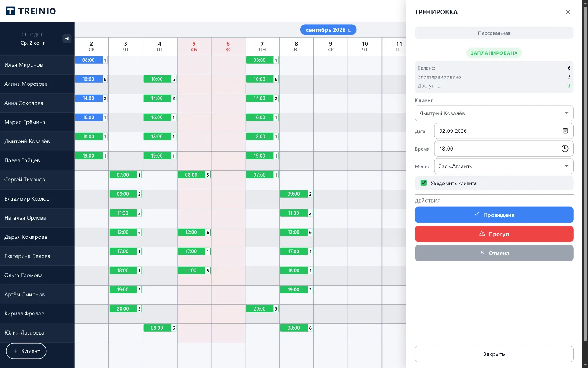The image size is (588, 368).
Task: Toggle the Уведомить клиента checkbox
Action: coord(424,183)
